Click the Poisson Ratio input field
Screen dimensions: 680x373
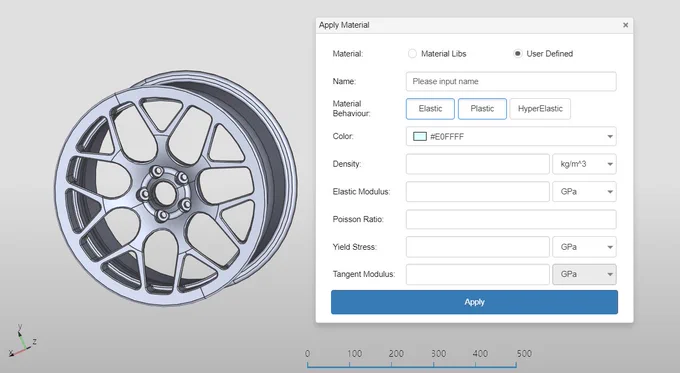click(x=511, y=219)
